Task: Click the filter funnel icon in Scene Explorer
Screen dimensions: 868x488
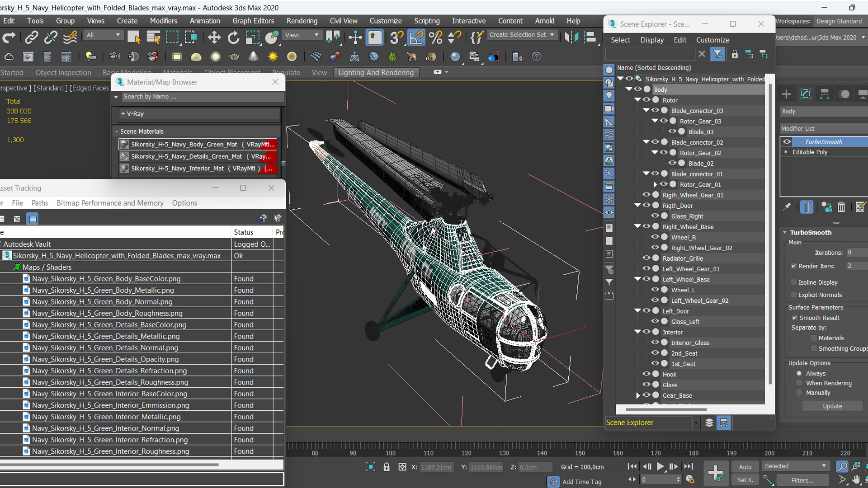Action: [x=717, y=54]
